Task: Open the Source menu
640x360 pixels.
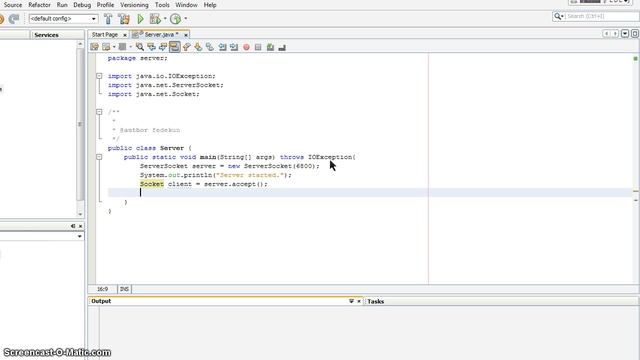Action: click(13, 5)
